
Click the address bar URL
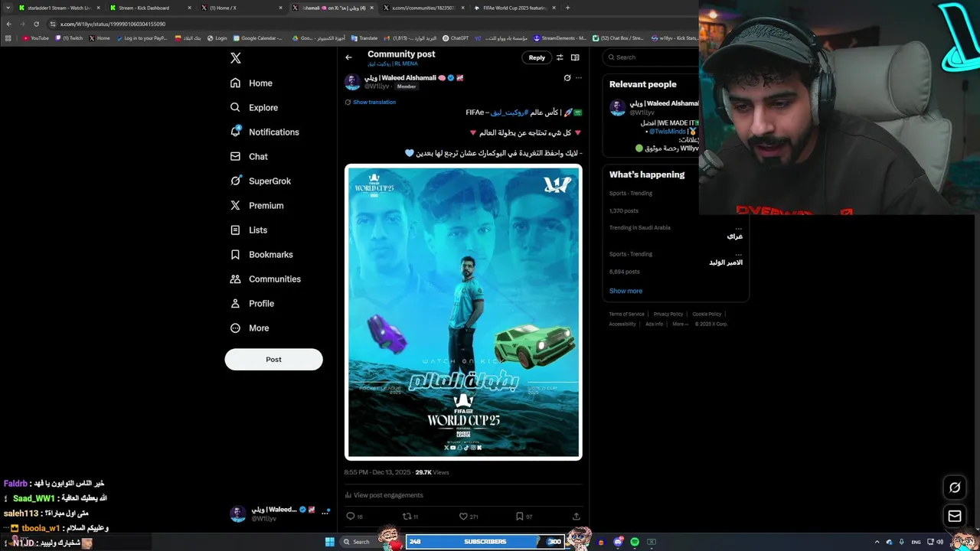click(x=113, y=24)
